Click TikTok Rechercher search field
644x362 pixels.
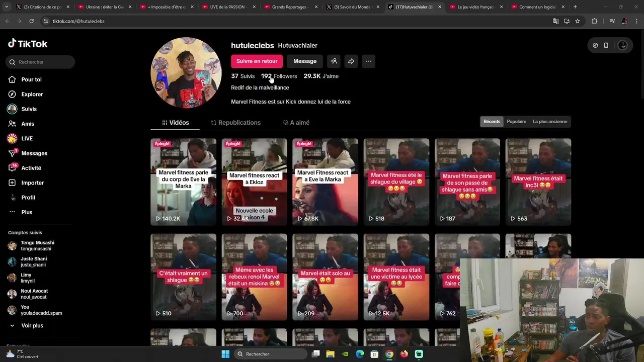(40, 62)
